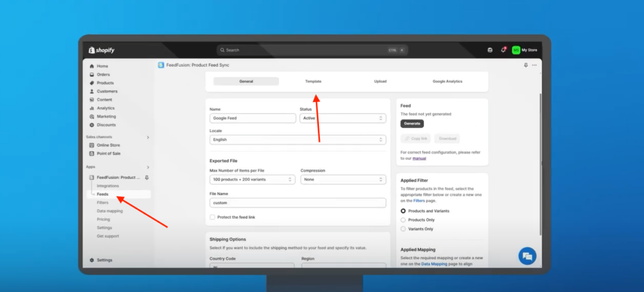The width and height of the screenshot is (644, 292).
Task: Open the My Store account menu
Action: pos(525,50)
